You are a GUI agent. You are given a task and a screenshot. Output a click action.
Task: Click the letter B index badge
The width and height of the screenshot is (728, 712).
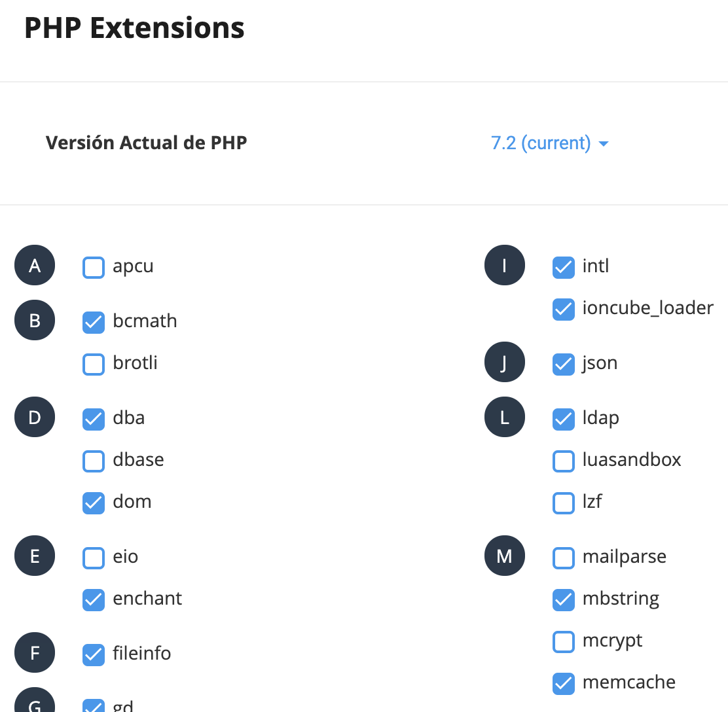point(35,321)
